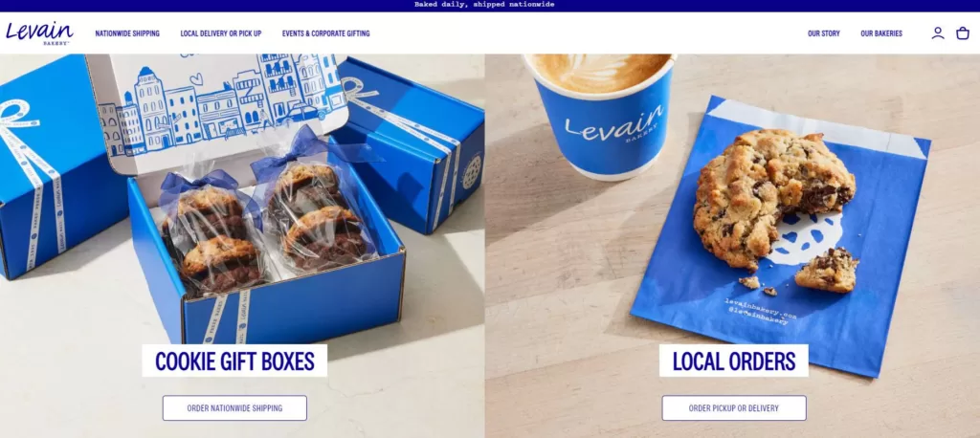Select Local Delivery or Pick Up
Viewport: 980px width, 438px height.
click(221, 33)
